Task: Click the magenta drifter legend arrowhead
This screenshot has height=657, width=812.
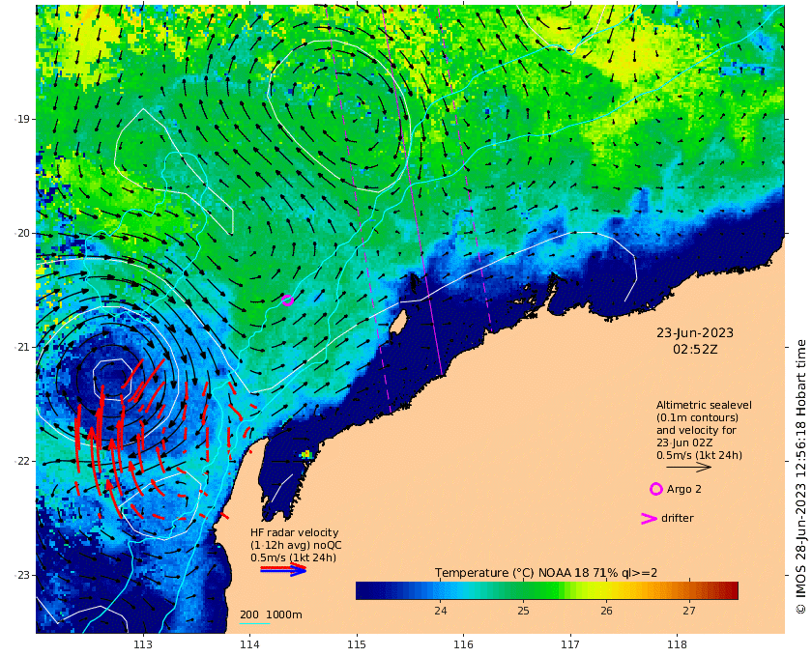Action: tap(649, 518)
